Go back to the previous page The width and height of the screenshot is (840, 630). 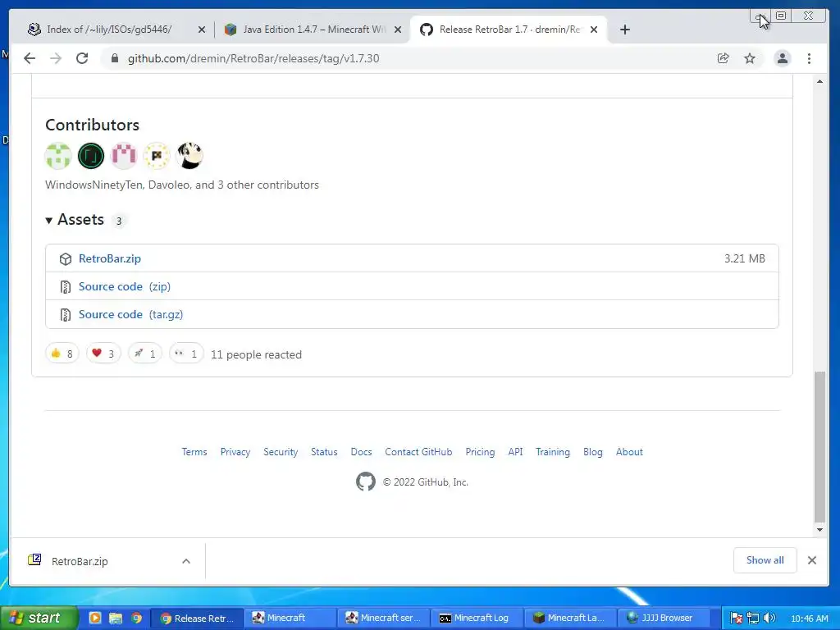tap(30, 58)
